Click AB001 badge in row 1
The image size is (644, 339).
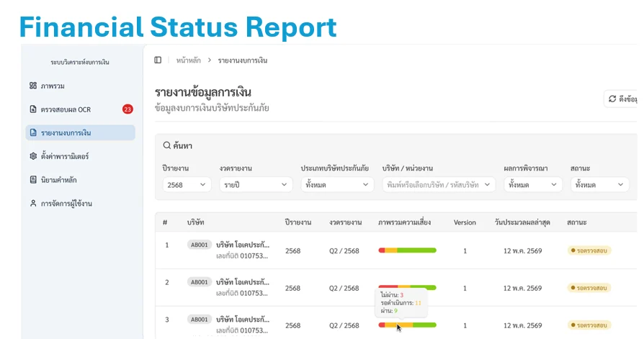[200, 245]
